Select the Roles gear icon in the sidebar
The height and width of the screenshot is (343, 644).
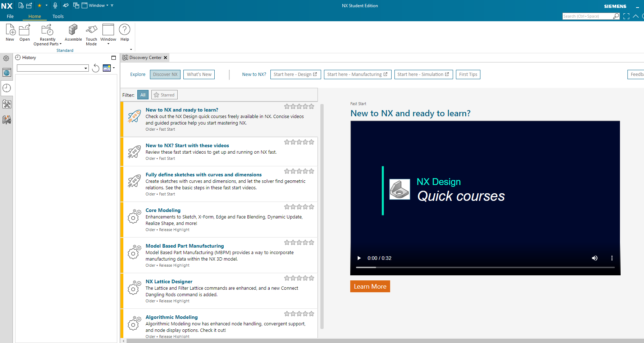coord(6,58)
